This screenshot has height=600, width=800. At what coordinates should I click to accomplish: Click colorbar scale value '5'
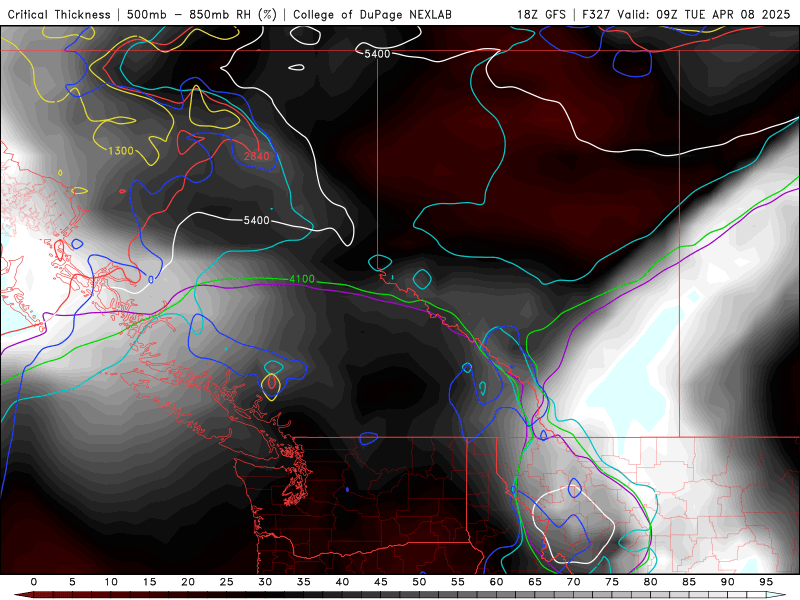coord(72,582)
